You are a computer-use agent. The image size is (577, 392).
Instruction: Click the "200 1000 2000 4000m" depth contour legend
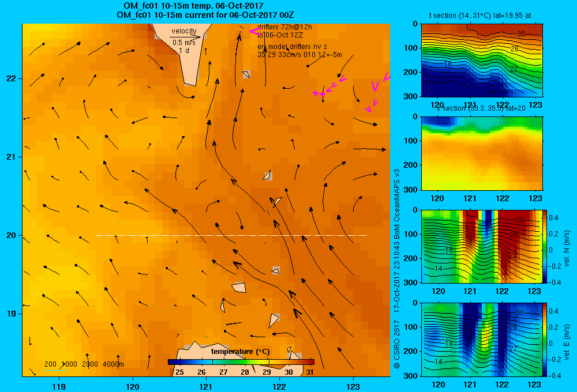pos(84,364)
